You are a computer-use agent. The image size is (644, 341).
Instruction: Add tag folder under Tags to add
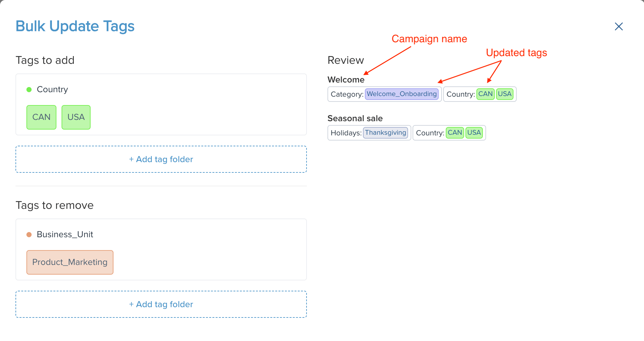click(x=161, y=159)
